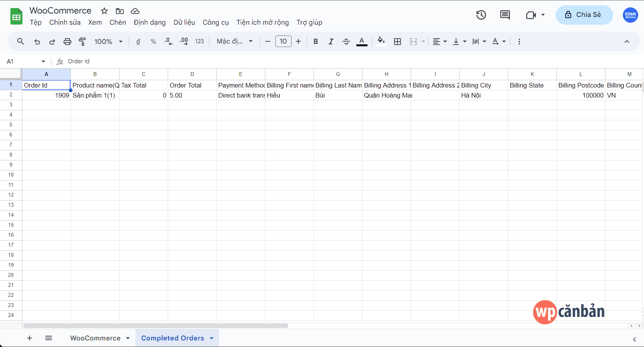Open the comments panel
This screenshot has height=347, width=644.
504,15
